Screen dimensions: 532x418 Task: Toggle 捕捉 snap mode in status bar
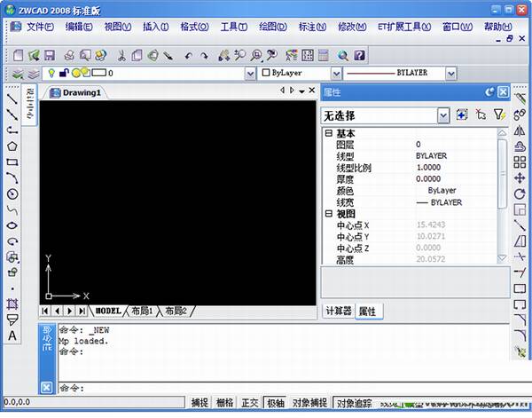(199, 403)
